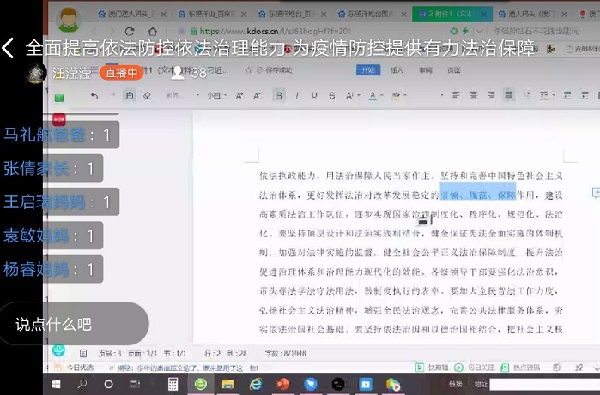Click the Cortana circle on the taskbar
Image resolution: width=600 pixels, height=395 pixels.
tap(109, 384)
